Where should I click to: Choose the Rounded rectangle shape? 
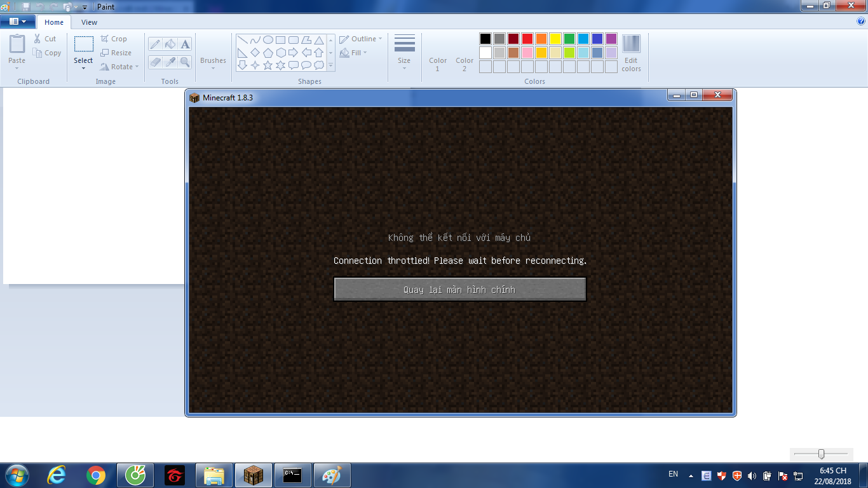(x=294, y=40)
